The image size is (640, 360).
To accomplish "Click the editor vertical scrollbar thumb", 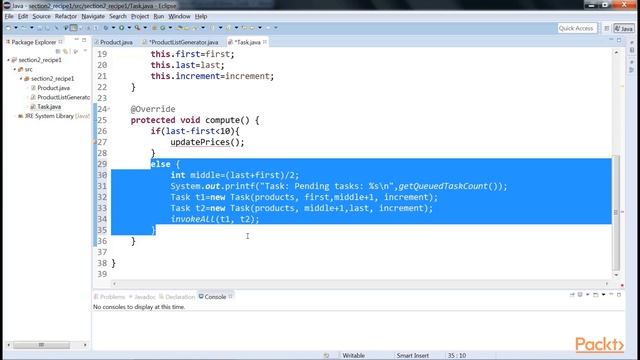I will (616, 212).
